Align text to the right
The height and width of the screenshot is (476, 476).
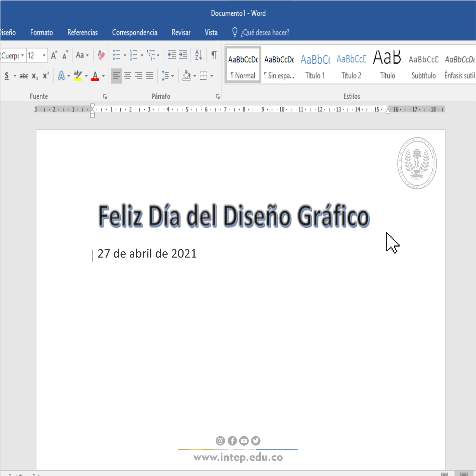click(x=139, y=76)
